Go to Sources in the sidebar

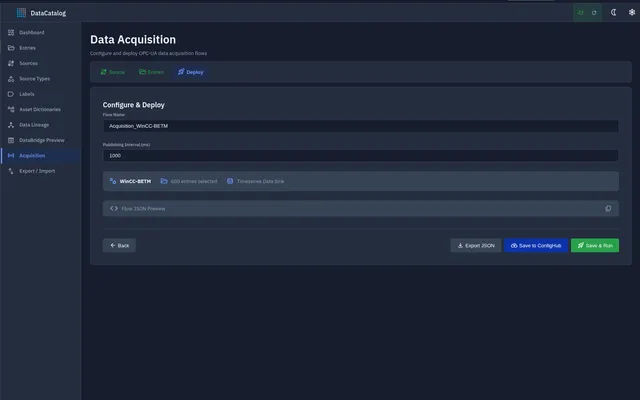coord(41,63)
